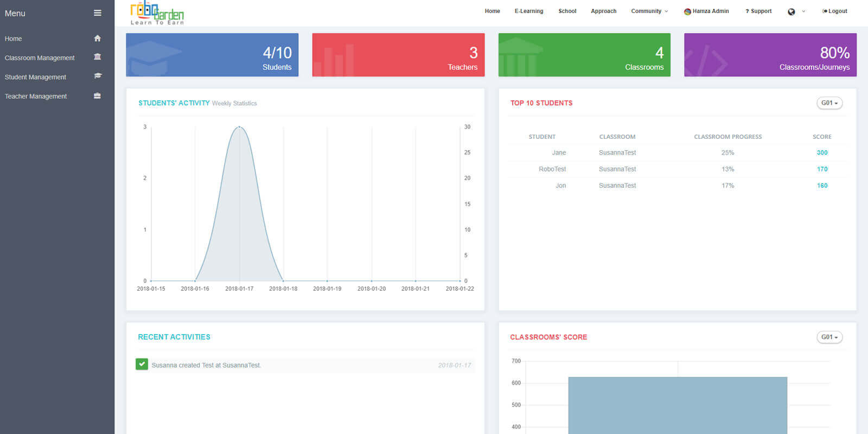Select Teacher Management in sidebar
Image resolution: width=868 pixels, height=434 pixels.
pyautogui.click(x=36, y=96)
